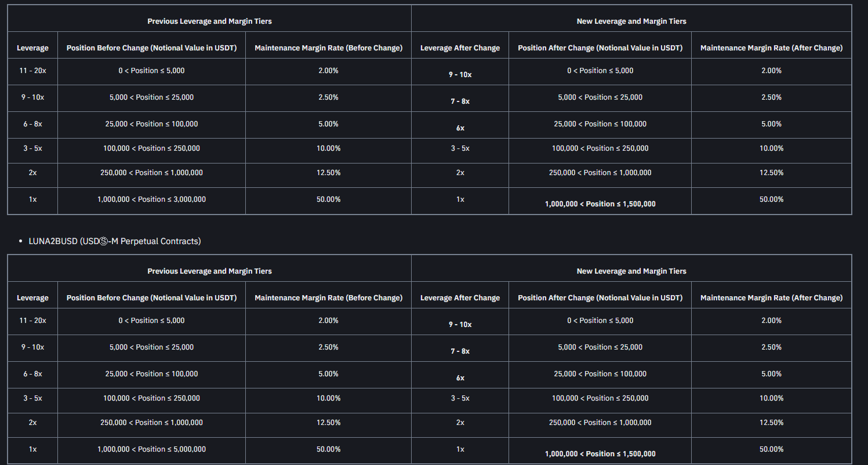This screenshot has width=868, height=465.
Task: Click the 3,000,000 position limit cell
Action: [151, 199]
